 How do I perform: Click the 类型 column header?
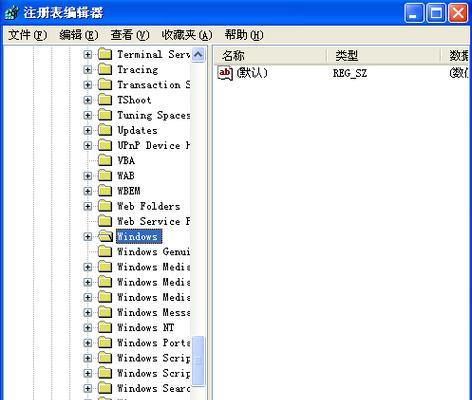tap(383, 55)
